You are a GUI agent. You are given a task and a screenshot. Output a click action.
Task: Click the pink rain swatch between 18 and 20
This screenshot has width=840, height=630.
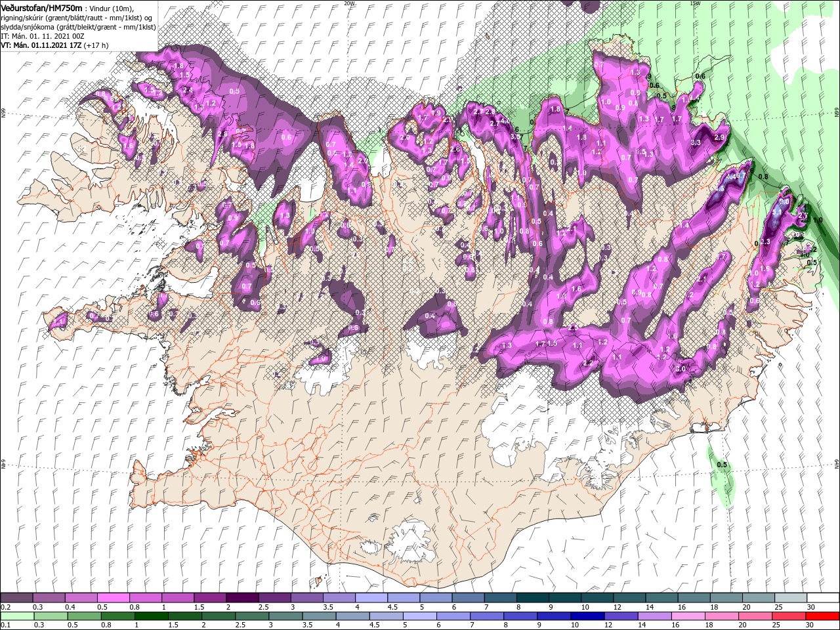point(721,616)
